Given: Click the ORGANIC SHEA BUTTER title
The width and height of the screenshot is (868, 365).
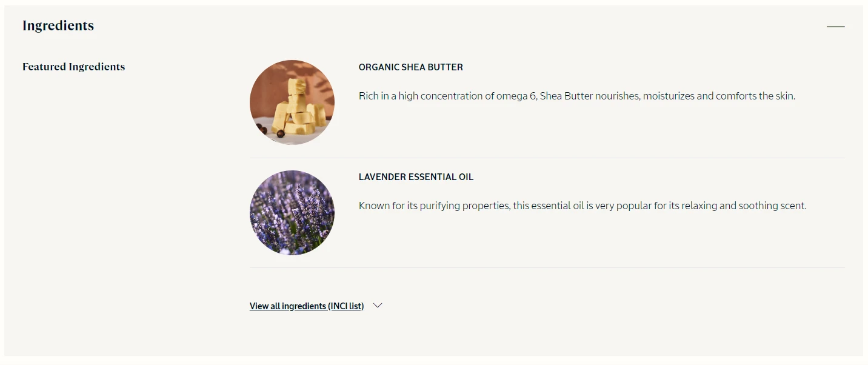Looking at the screenshot, I should (x=411, y=67).
